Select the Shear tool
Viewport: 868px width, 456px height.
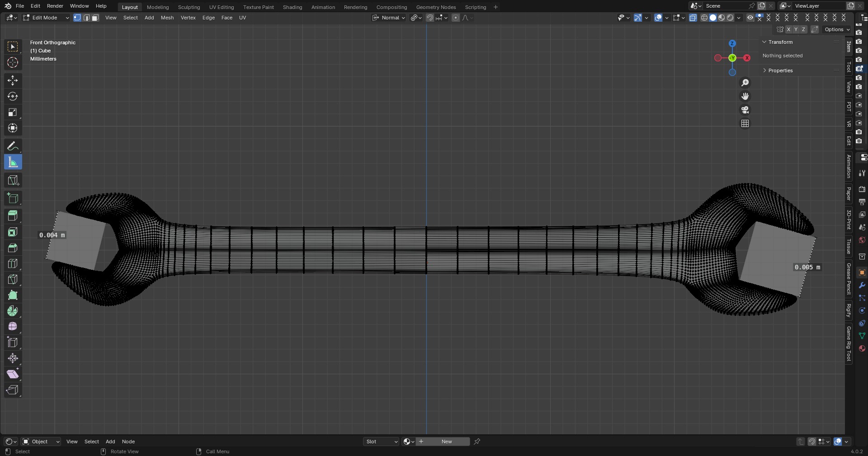click(x=13, y=374)
